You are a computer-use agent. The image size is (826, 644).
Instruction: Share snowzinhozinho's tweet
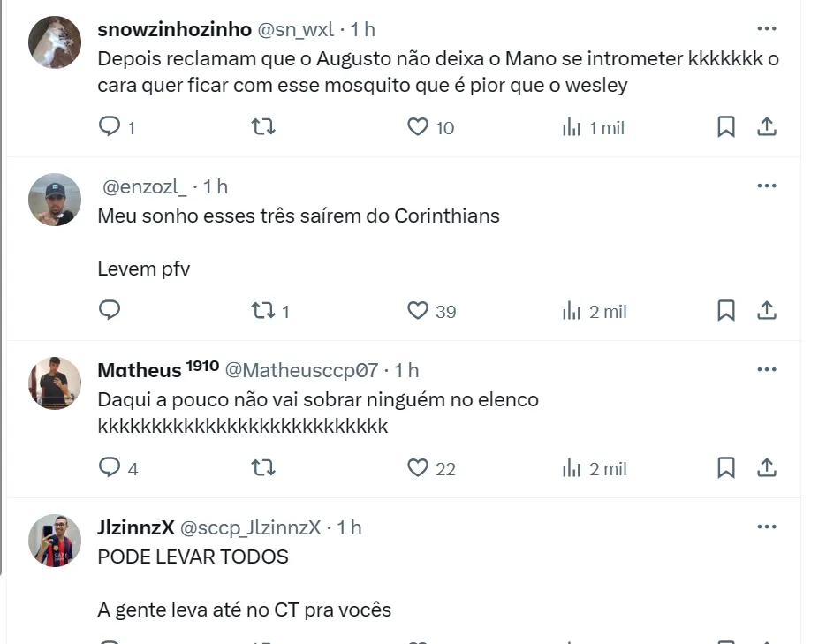[767, 127]
